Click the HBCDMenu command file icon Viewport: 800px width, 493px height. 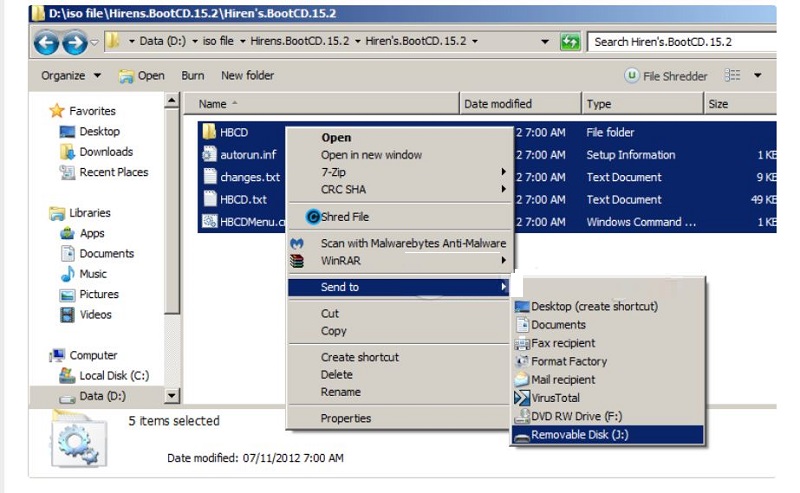[209, 221]
